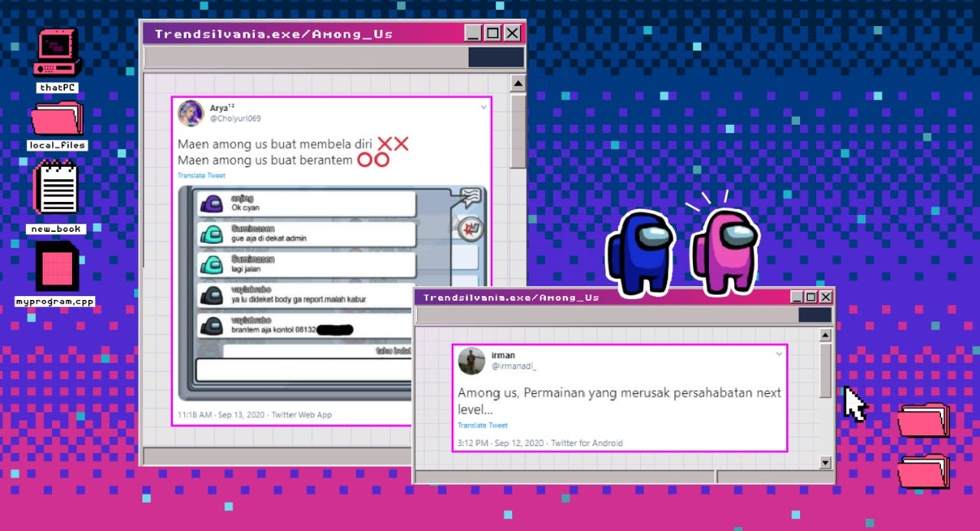Click the purple crewmate beside 'Ok cyan' message
This screenshot has width=980, height=531.
(x=211, y=203)
